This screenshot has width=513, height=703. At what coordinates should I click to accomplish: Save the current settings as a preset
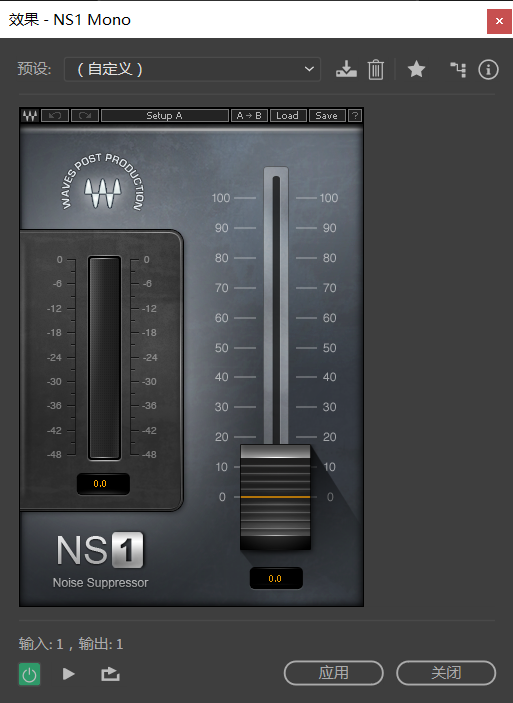346,69
